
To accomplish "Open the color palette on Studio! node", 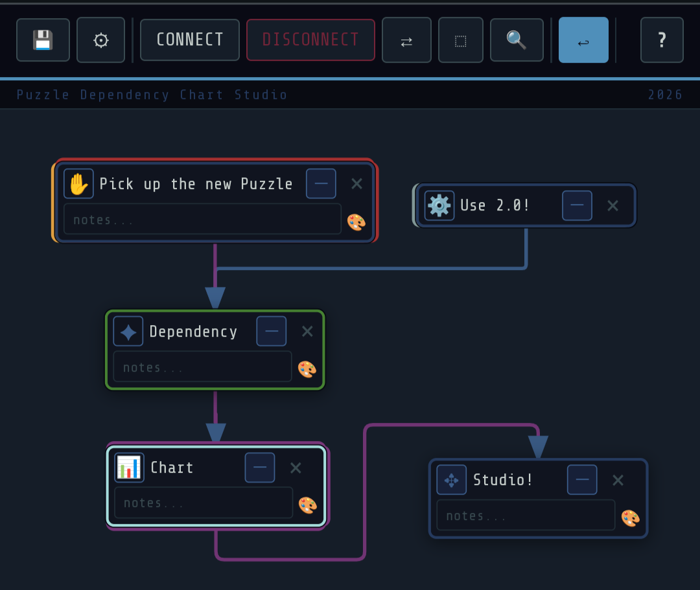I will 631,517.
